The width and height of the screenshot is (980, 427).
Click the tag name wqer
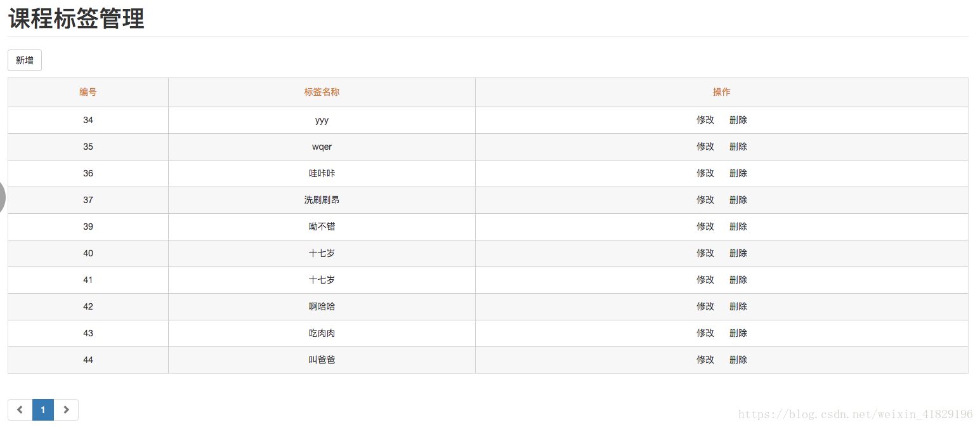click(x=322, y=147)
